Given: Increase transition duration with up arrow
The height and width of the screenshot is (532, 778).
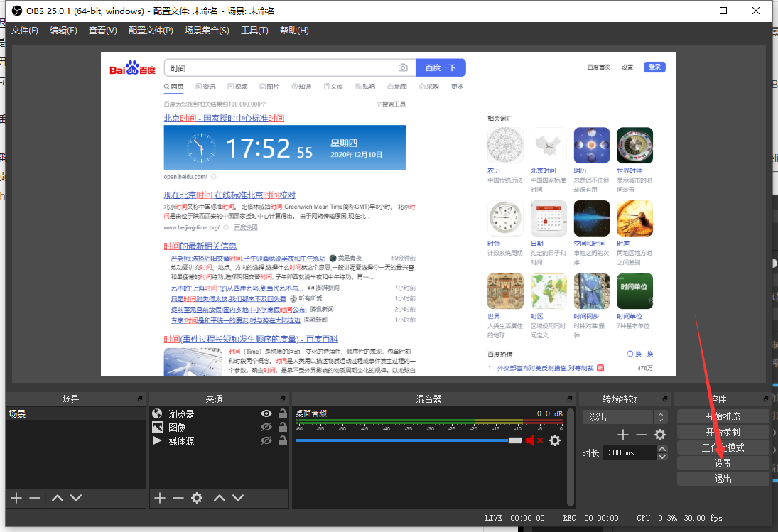Looking at the screenshot, I should 662,449.
